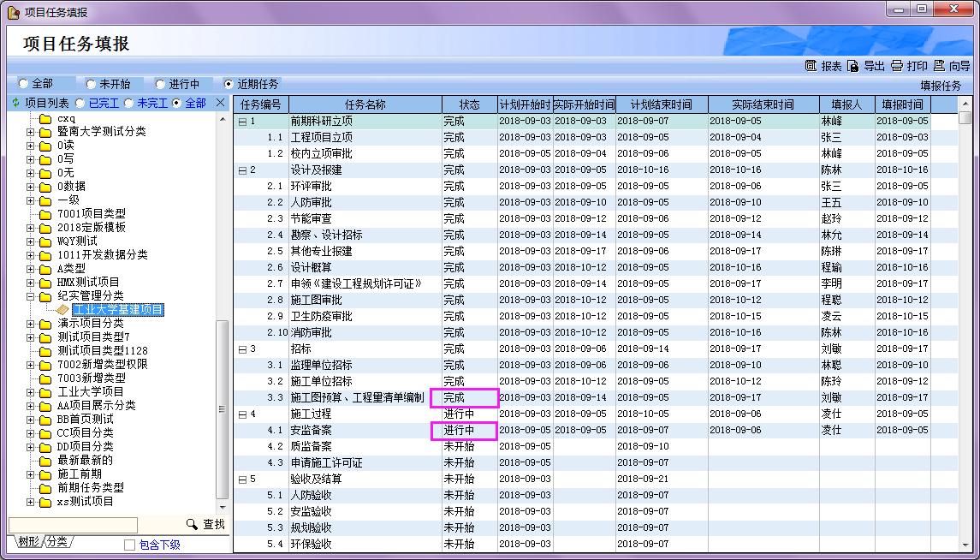Click the 打印 printer icon
The image size is (980, 560).
896,66
